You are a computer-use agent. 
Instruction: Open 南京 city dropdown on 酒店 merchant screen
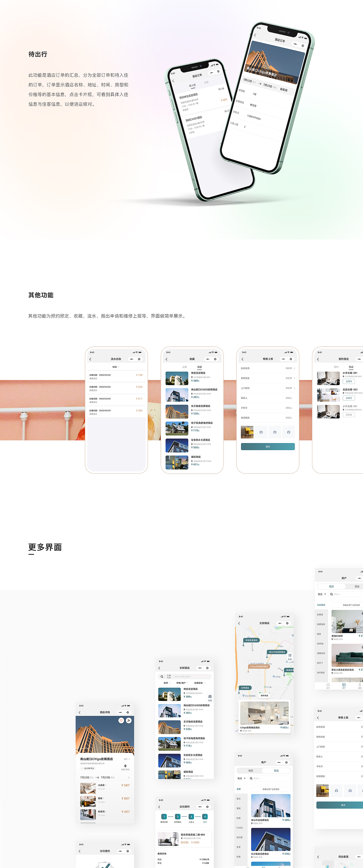point(241,778)
